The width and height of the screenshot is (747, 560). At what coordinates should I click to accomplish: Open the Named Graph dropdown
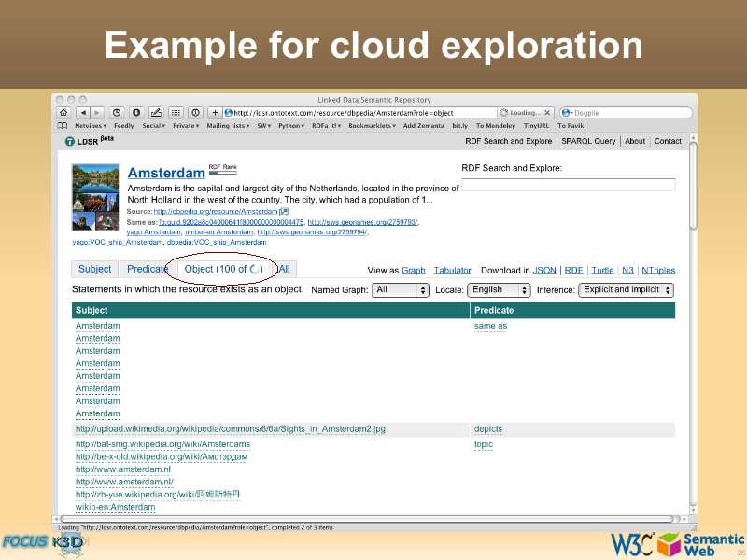pos(400,290)
